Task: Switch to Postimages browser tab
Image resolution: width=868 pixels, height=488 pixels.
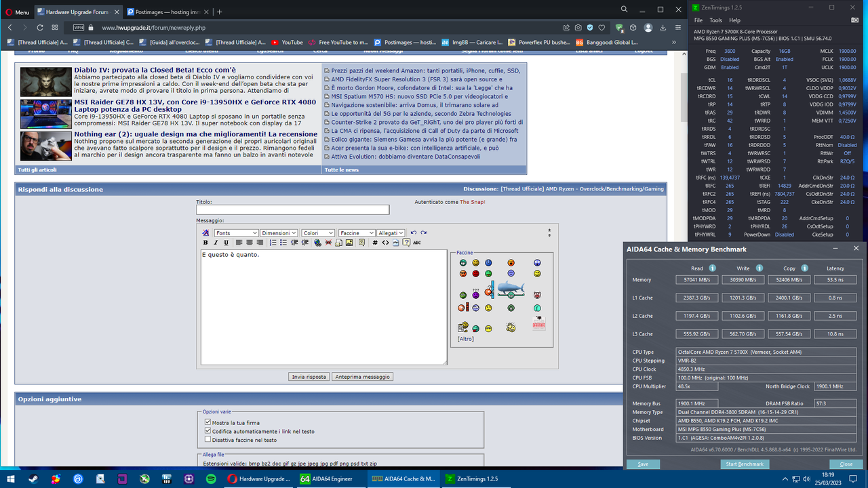Action: pyautogui.click(x=167, y=12)
